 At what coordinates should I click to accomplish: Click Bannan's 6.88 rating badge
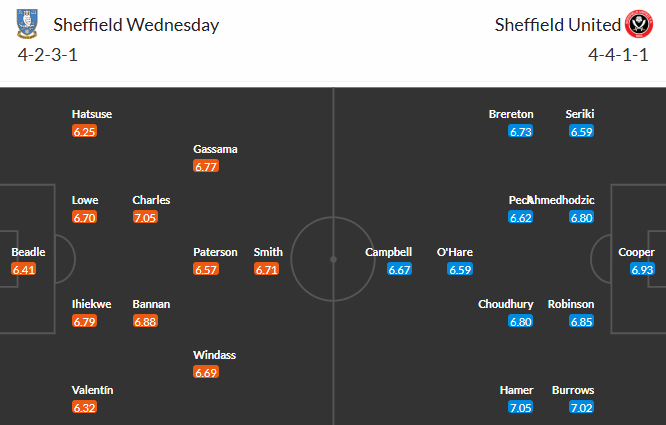pyautogui.click(x=146, y=321)
